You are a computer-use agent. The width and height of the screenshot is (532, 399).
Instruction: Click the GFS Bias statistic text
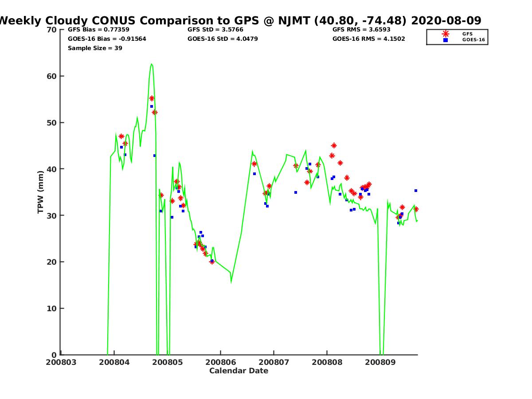pyautogui.click(x=95, y=30)
